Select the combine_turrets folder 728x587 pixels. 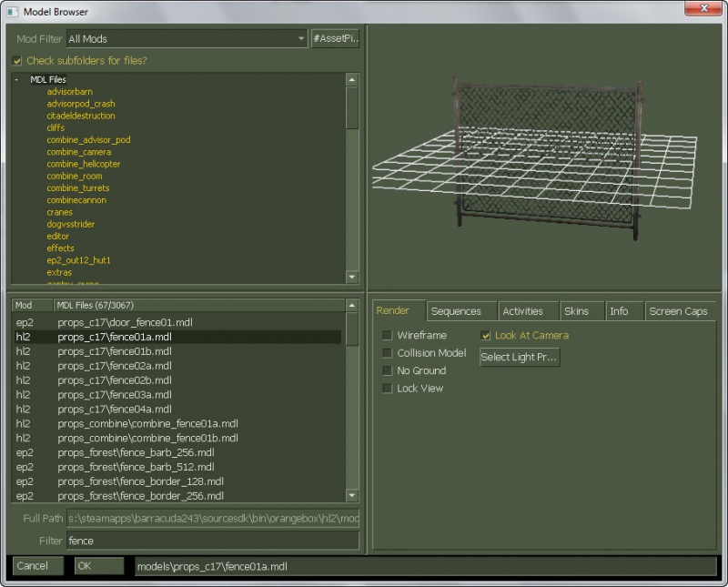78,188
